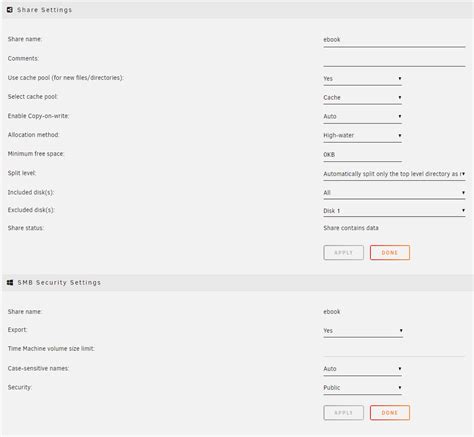Click the 'Allocation method:' label

click(x=33, y=135)
